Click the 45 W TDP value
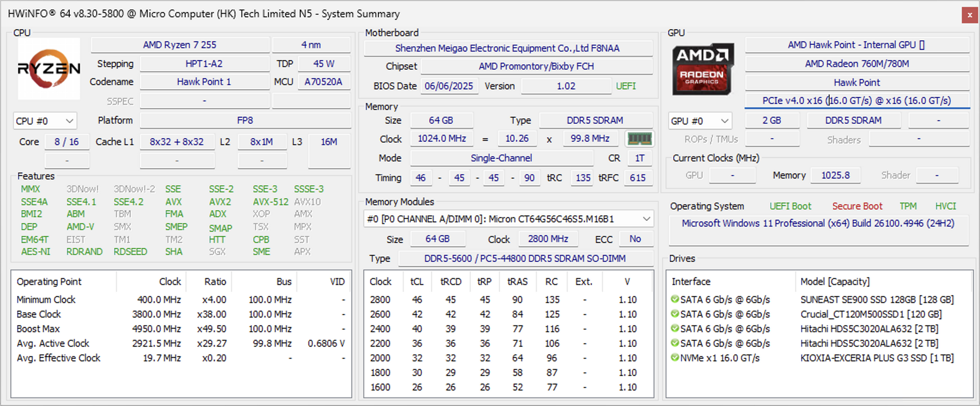 click(324, 64)
